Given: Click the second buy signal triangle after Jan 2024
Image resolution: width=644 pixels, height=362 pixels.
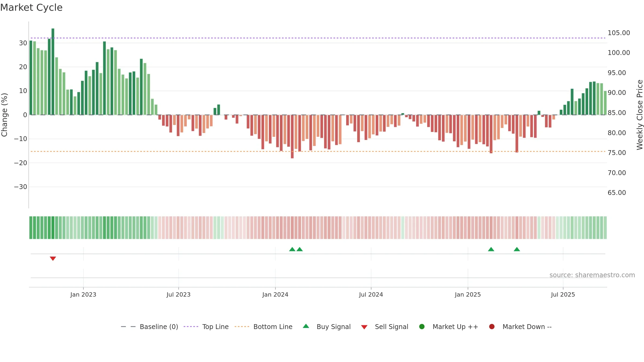Looking at the screenshot, I should tap(300, 249).
